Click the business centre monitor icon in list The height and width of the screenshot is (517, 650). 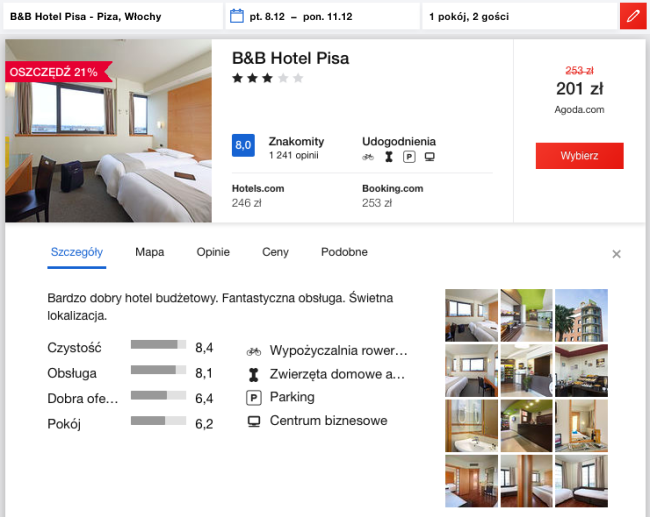coord(254,421)
